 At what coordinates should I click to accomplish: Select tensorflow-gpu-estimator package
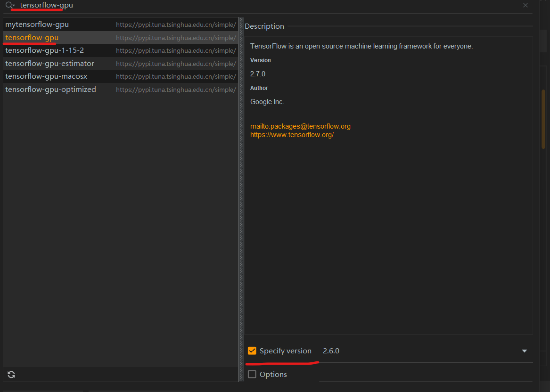coord(121,64)
